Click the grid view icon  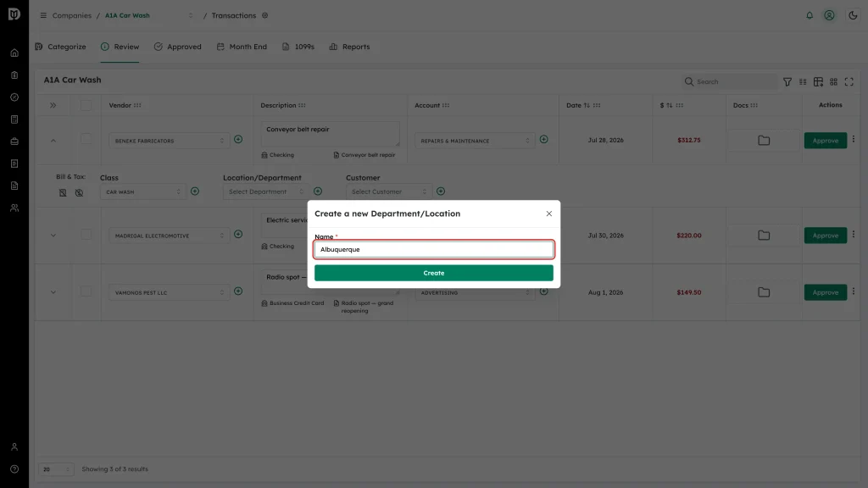[x=834, y=82]
